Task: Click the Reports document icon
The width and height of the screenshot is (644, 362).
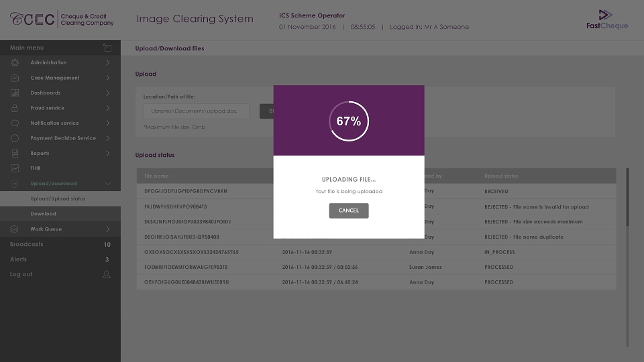Action: (15, 153)
